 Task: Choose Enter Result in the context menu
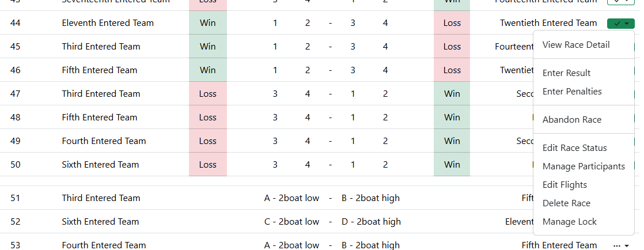click(x=566, y=73)
